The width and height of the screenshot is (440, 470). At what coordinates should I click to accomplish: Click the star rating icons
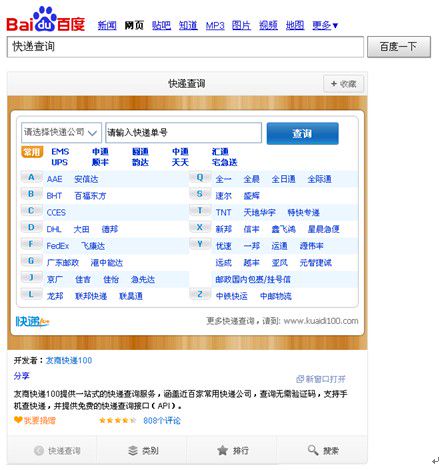pyautogui.click(x=117, y=420)
